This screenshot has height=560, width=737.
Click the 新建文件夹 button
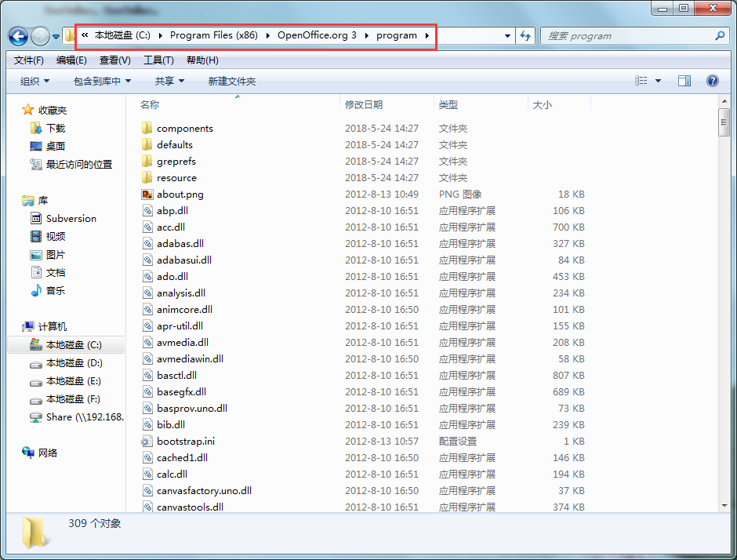pyautogui.click(x=232, y=82)
